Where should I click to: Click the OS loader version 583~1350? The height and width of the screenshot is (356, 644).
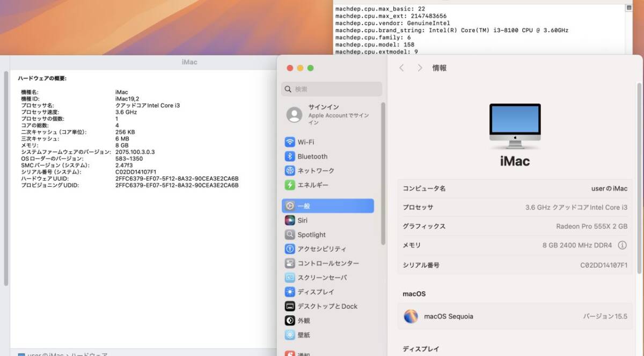[129, 159]
